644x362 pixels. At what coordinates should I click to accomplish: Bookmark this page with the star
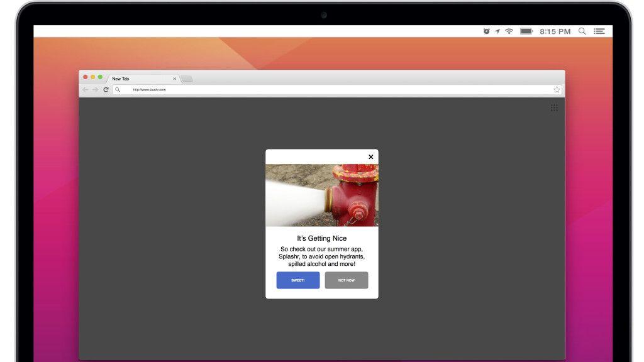(x=557, y=90)
